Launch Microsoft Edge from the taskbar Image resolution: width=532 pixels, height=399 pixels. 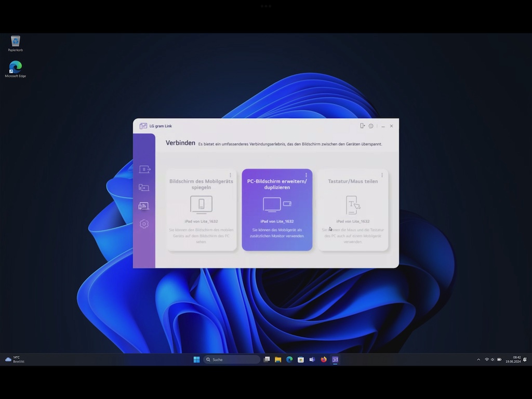pos(289,360)
